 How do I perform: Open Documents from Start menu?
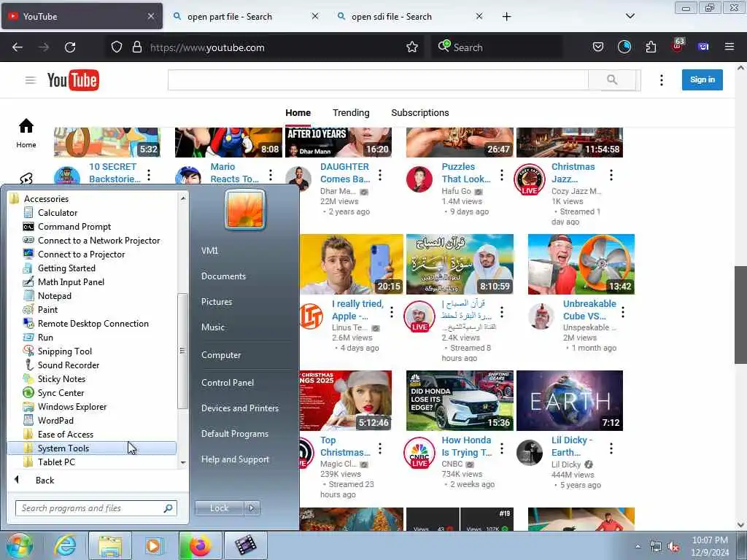point(223,276)
